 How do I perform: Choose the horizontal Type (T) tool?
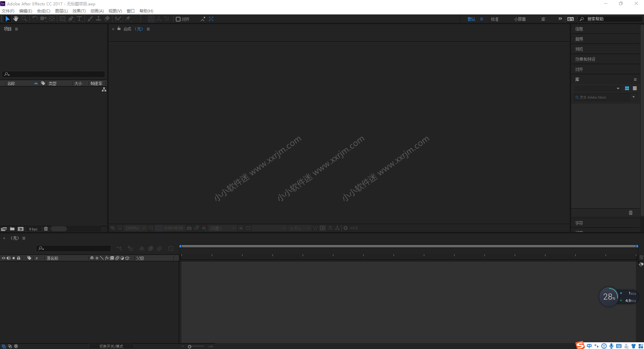(79, 19)
